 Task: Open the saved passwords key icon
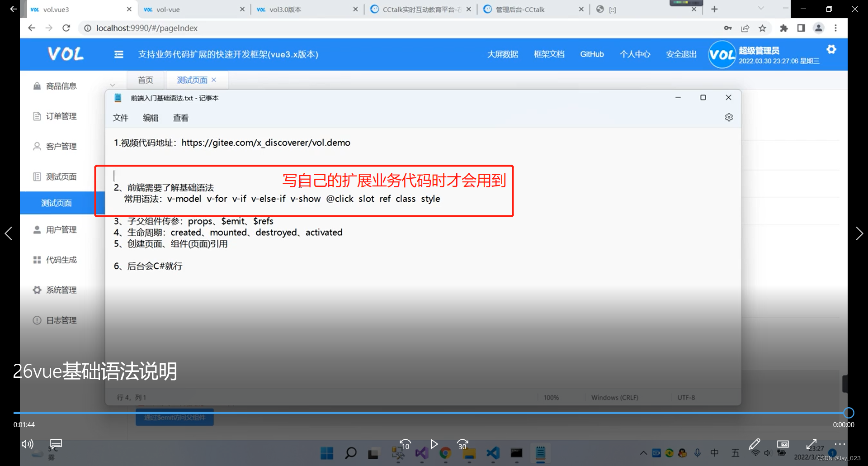728,28
